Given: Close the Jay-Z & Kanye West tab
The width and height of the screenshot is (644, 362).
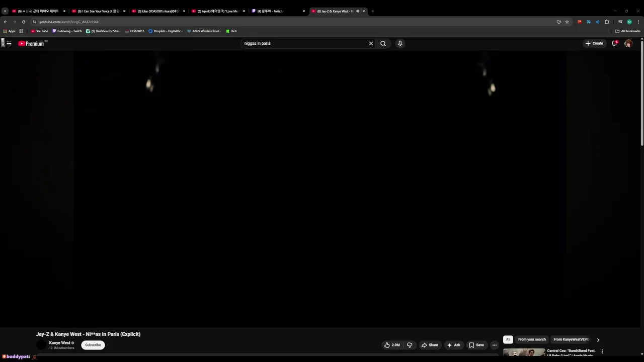Looking at the screenshot, I should 364,11.
